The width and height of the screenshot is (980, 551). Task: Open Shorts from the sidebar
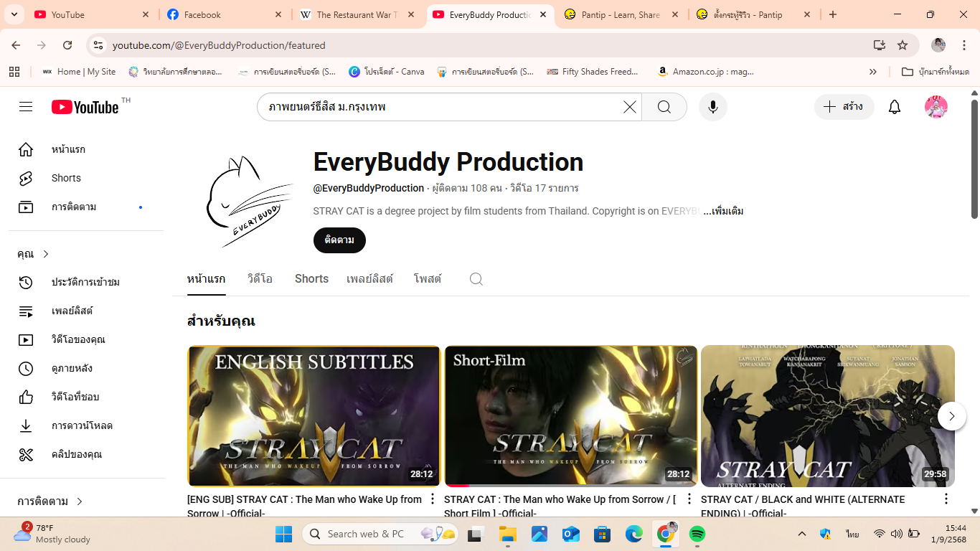coord(86,178)
